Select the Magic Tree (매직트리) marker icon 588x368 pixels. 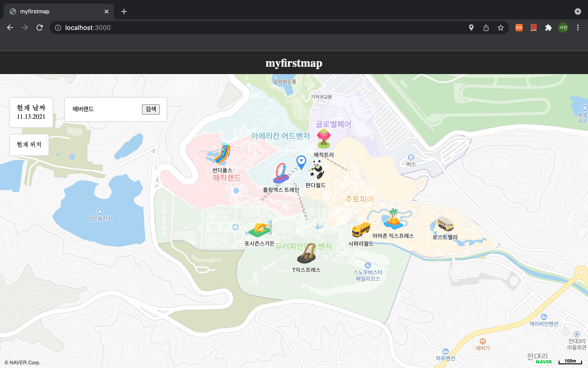[324, 139]
